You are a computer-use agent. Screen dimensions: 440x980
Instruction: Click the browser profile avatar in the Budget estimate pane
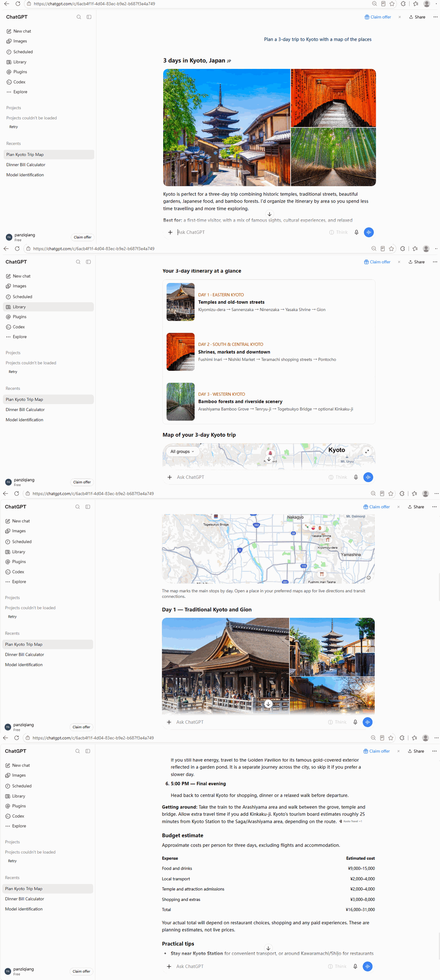tap(426, 738)
